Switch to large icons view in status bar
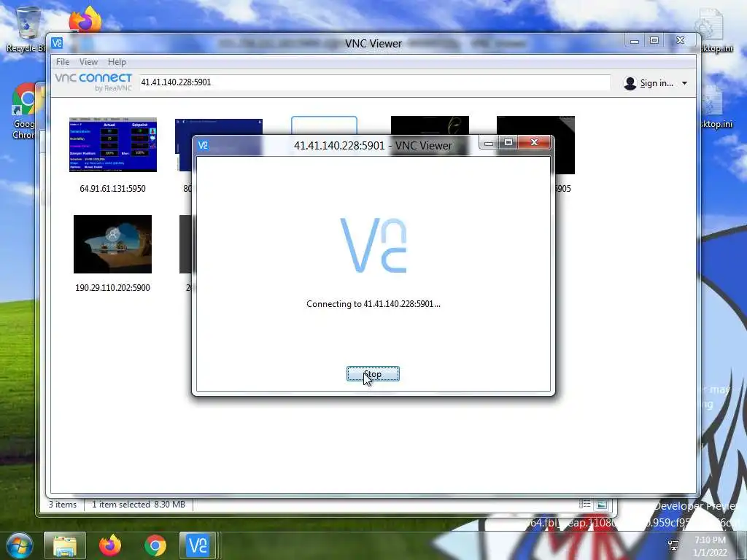 click(x=602, y=505)
